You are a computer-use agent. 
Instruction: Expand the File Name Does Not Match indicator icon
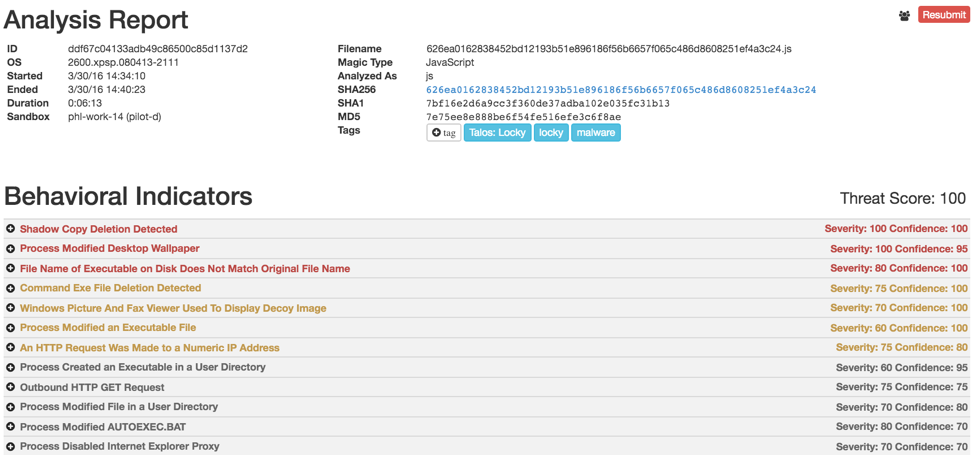[x=11, y=269]
